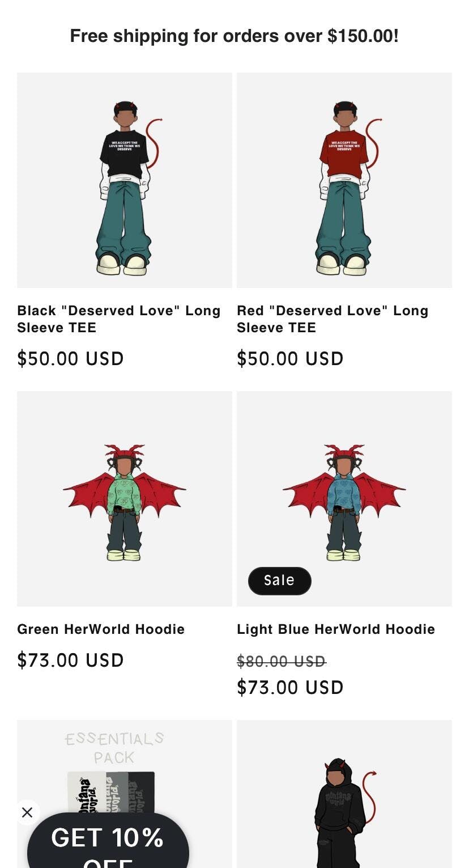View Light Blue HerWorld Hoodie image
469x868 pixels.
click(344, 499)
